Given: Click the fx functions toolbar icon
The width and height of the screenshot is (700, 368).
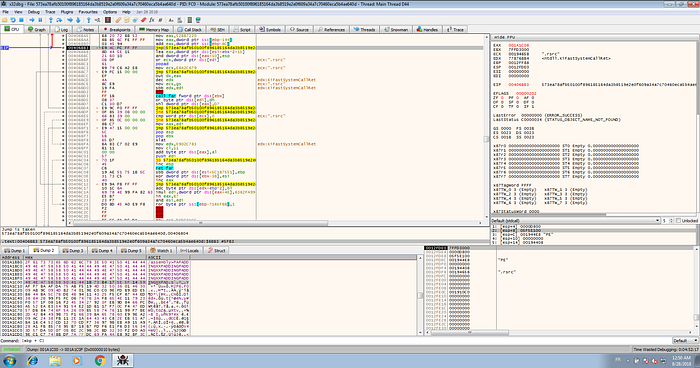Looking at the screenshot, I should (x=152, y=20).
